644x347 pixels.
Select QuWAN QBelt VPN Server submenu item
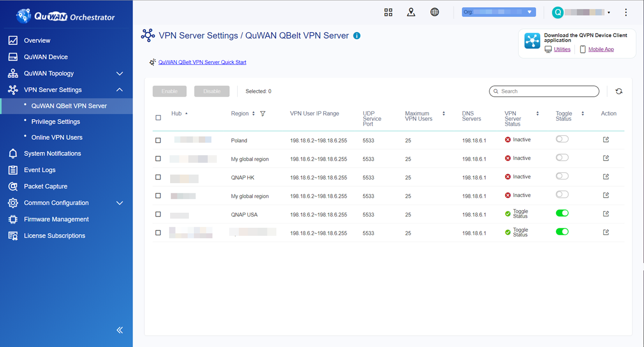69,106
